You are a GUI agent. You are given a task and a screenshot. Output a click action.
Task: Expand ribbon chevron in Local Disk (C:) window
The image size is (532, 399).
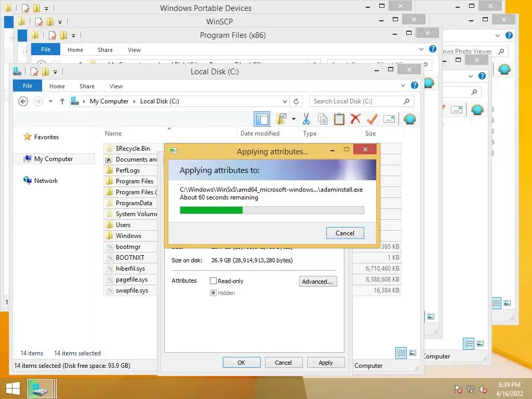point(403,86)
